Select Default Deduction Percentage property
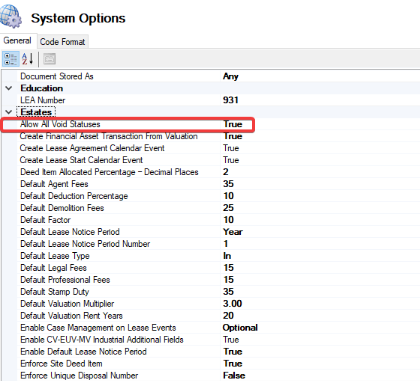Viewport: 420px width, 381px height. point(74,196)
